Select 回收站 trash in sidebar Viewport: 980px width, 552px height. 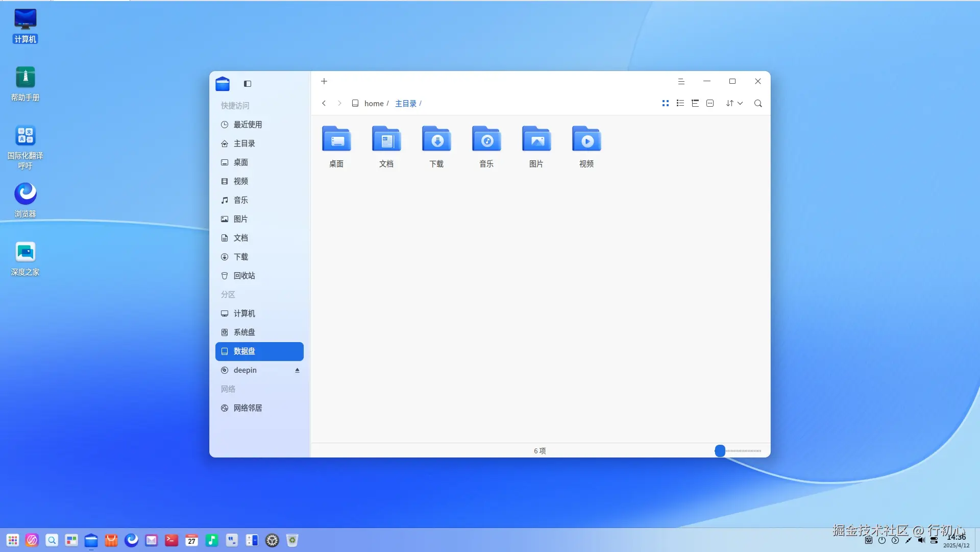point(244,276)
